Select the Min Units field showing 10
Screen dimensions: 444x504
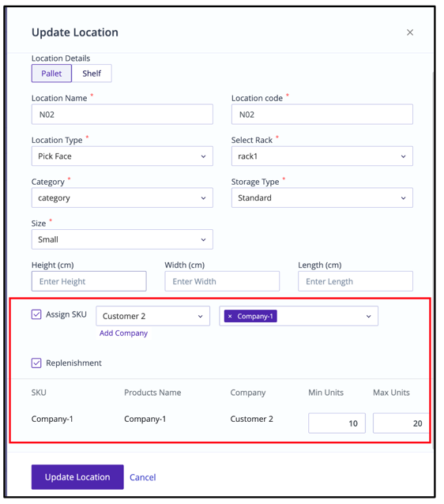pos(337,423)
